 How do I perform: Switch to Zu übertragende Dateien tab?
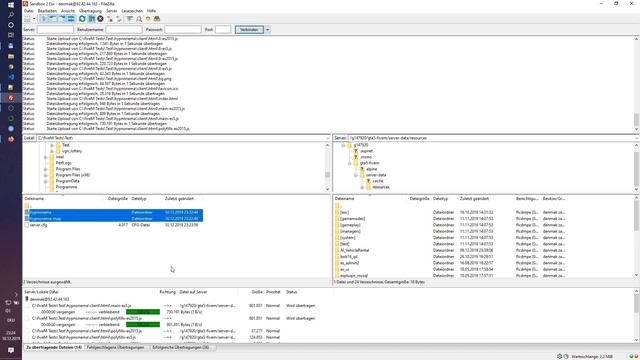[x=54, y=347]
